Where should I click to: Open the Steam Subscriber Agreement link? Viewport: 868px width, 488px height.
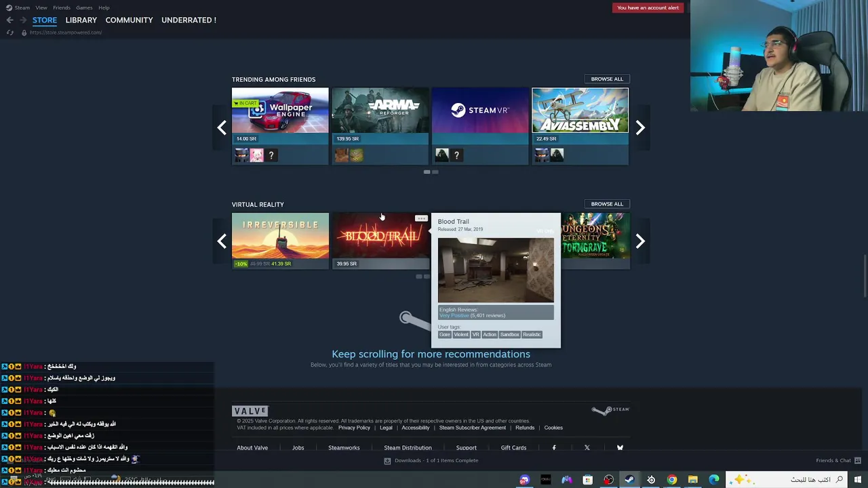(x=472, y=428)
